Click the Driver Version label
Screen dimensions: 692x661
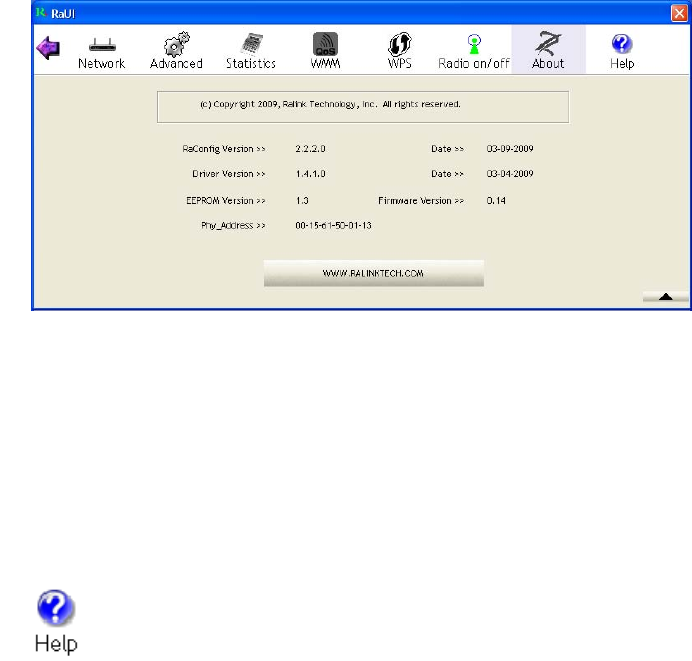point(229,174)
